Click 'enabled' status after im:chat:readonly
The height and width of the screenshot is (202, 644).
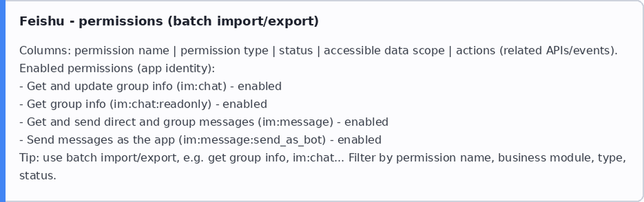(245, 104)
